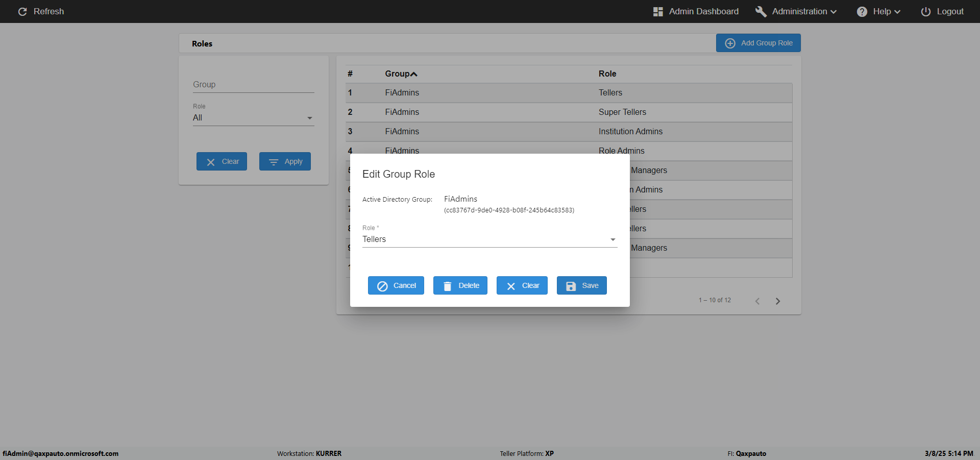The height and width of the screenshot is (460, 980).
Task: Click the Delete button label
Action: pyautogui.click(x=469, y=285)
